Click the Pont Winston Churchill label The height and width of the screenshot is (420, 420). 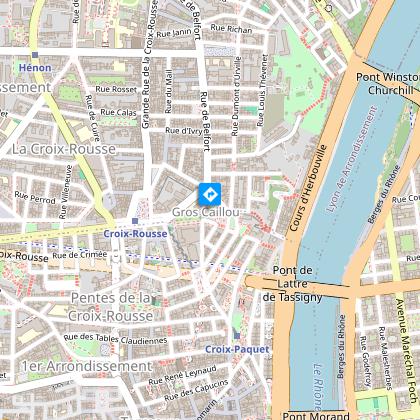click(388, 83)
